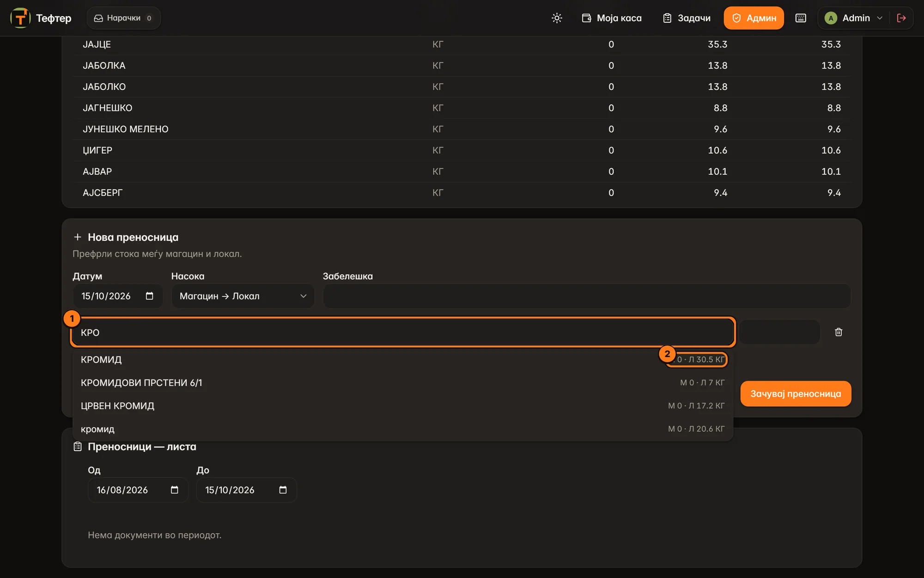This screenshot has width=924, height=578.
Task: Open the Насока direction dropdown
Action: [243, 296]
